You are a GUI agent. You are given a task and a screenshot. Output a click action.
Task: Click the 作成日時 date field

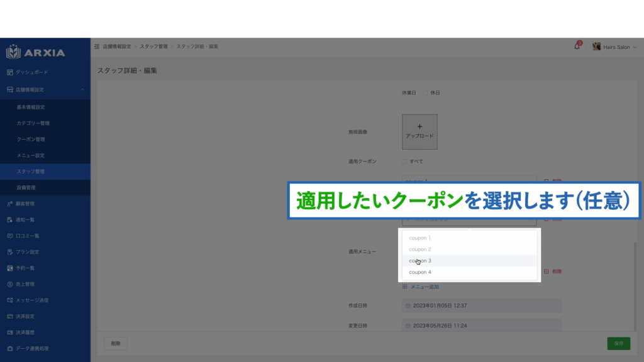[x=482, y=306]
